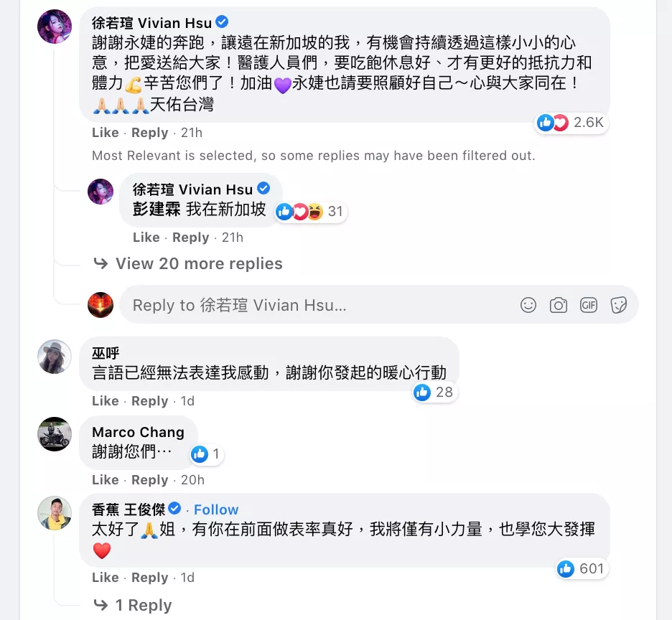This screenshot has width=672, height=620.
Task: Follow 香蕉 王俊傑
Action: [x=216, y=509]
